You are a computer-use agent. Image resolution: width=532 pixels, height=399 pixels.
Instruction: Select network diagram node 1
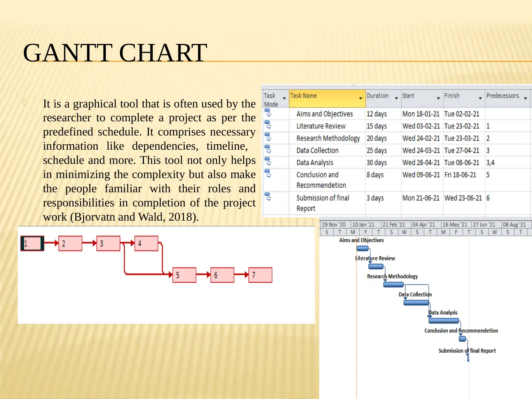click(x=32, y=243)
